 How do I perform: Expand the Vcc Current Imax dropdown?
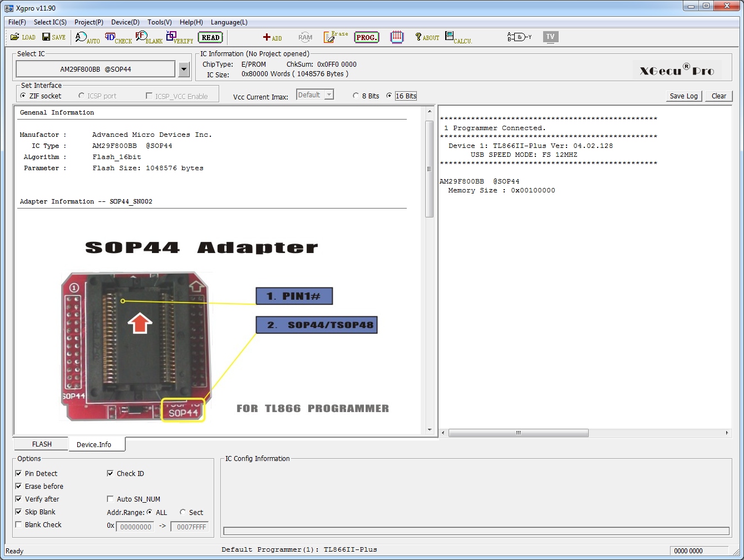tap(329, 95)
